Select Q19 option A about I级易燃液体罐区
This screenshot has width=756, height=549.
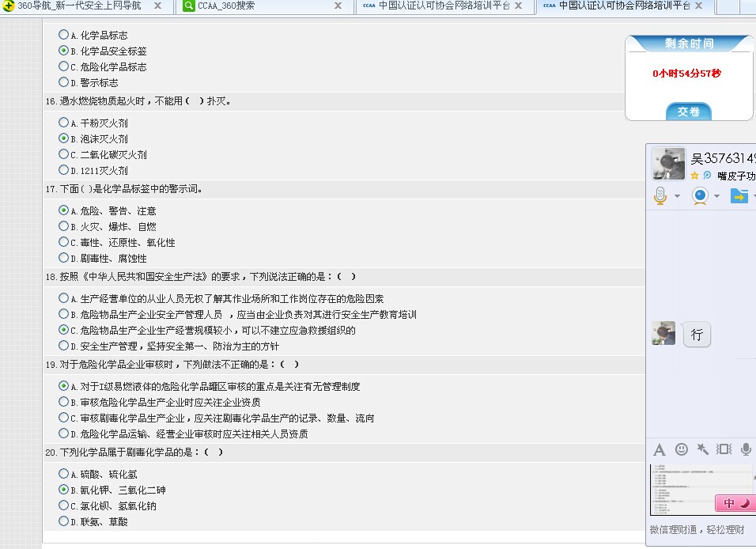click(x=63, y=385)
